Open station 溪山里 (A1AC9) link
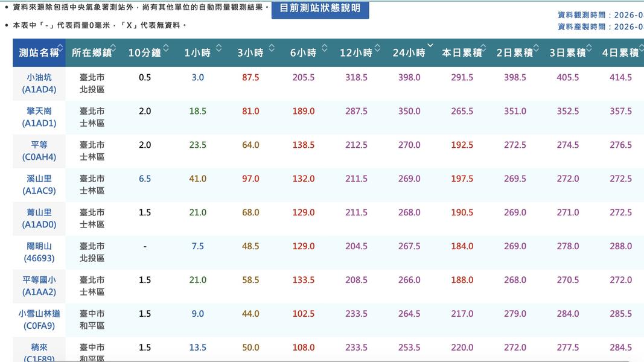Screen dimensions: 644x362 [x=39, y=185]
